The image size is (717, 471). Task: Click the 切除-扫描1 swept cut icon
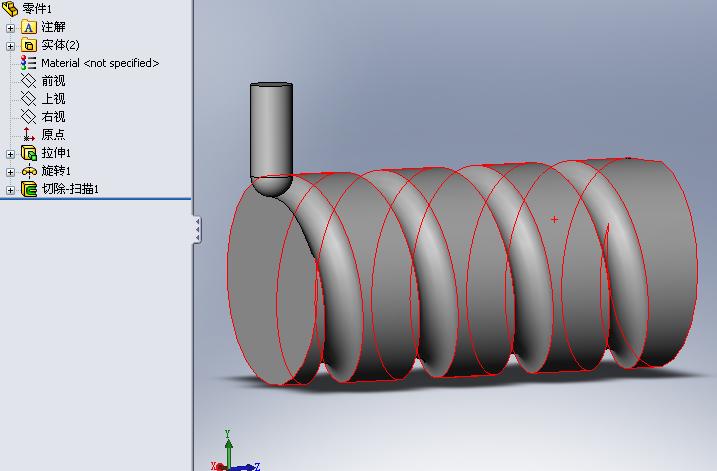(28, 189)
